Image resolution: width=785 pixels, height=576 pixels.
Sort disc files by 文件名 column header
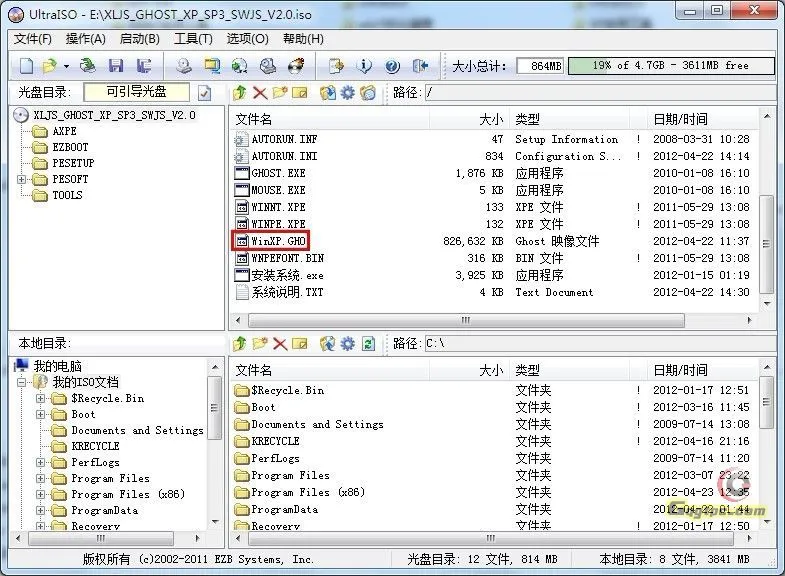pos(330,119)
